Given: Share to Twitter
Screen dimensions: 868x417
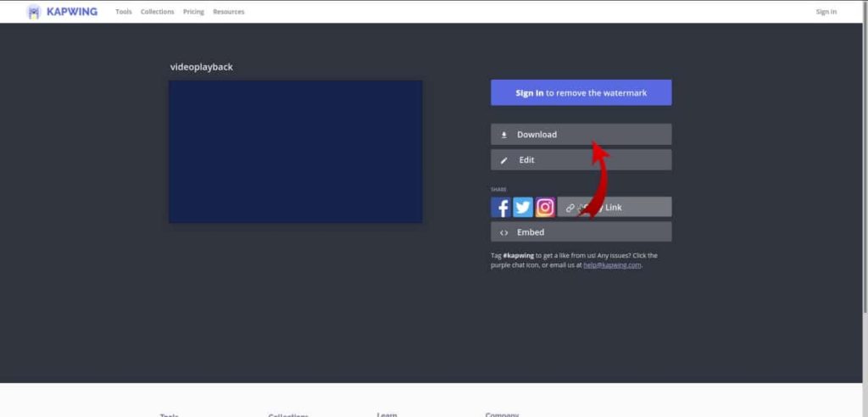Looking at the screenshot, I should pyautogui.click(x=523, y=207).
